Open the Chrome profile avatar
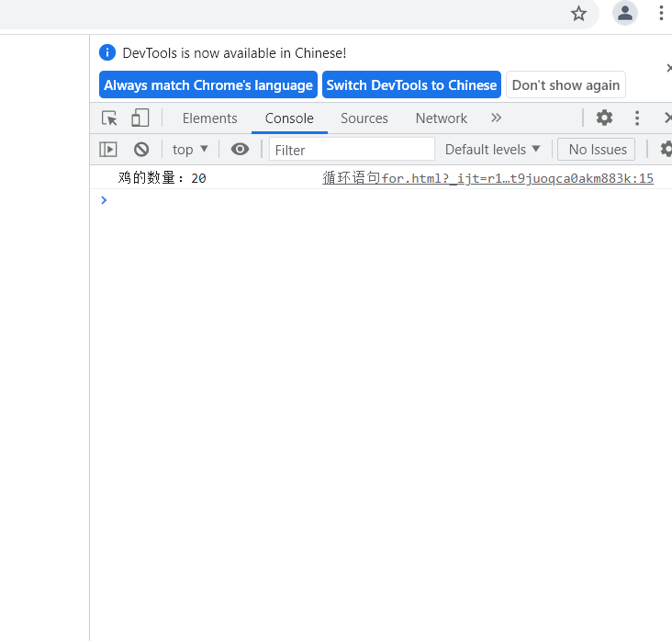This screenshot has width=672, height=641. (625, 13)
